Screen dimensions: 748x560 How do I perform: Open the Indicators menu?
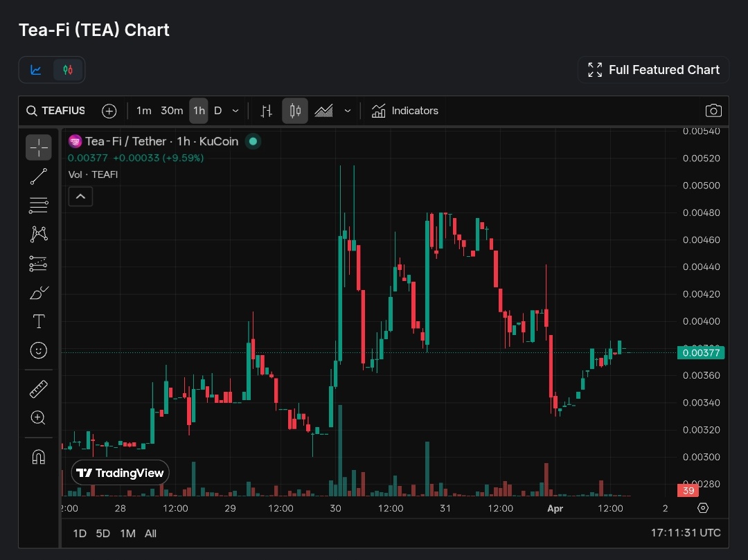(405, 111)
